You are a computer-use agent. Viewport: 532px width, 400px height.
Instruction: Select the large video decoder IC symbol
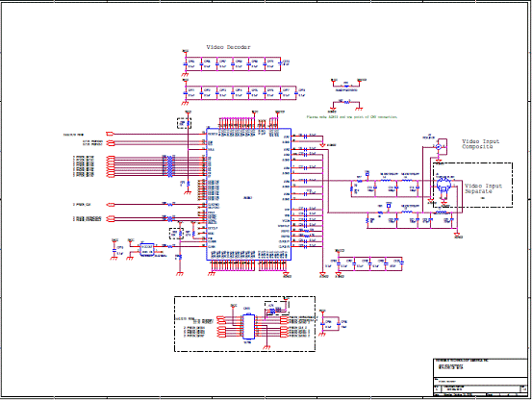click(249, 194)
